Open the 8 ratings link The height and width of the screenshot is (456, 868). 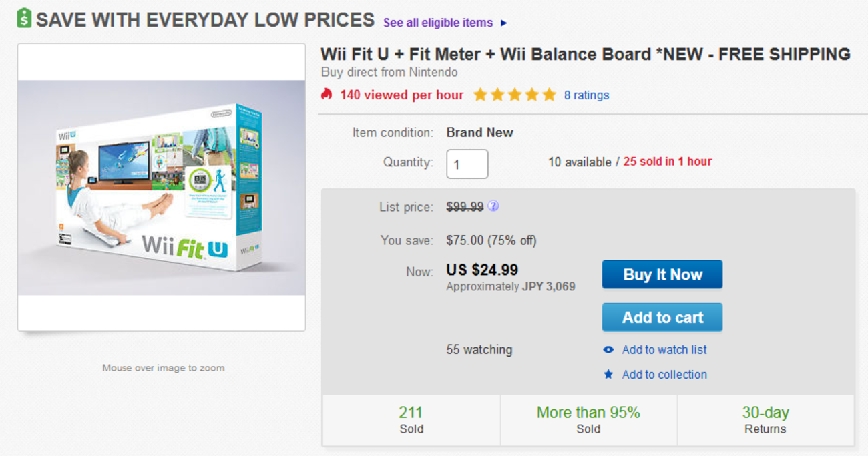click(x=586, y=95)
